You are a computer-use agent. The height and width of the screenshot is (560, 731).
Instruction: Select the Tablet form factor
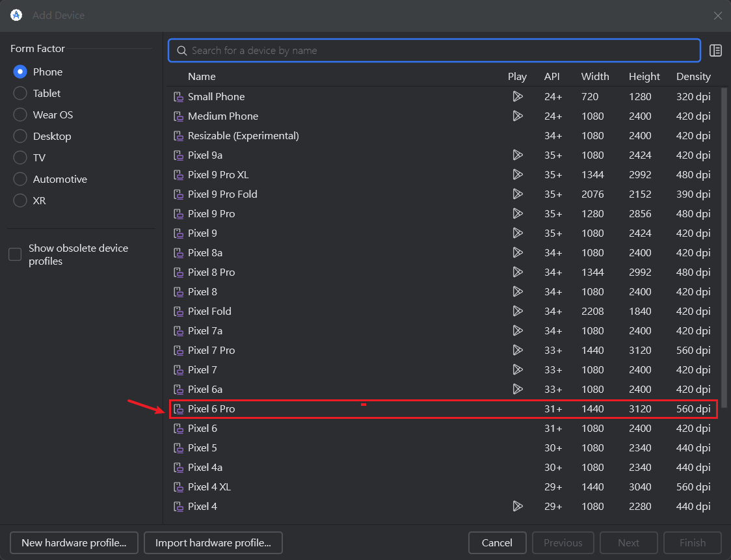[20, 93]
